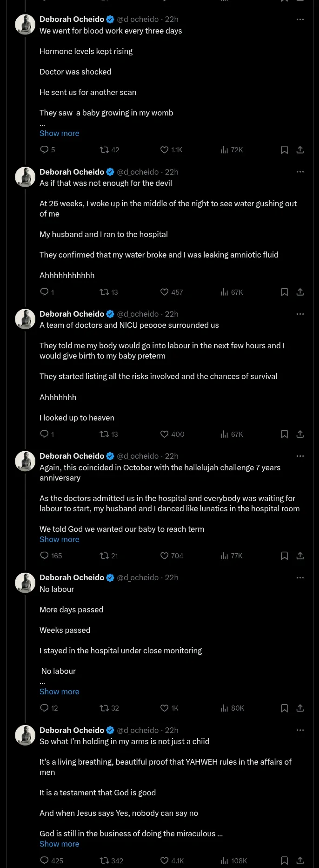Bookmark the hallelujah challenge anniversary tweet
Screen dimensions: 319x868
[285, 556]
